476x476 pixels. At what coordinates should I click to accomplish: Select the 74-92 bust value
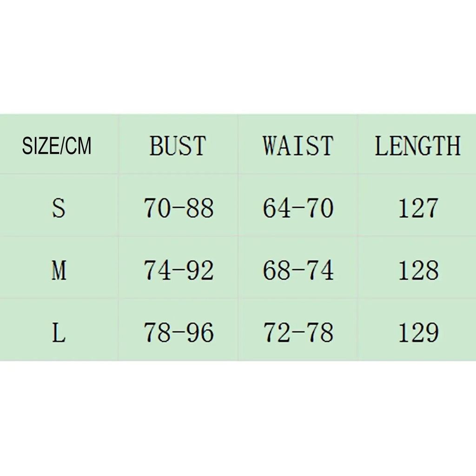pos(178,270)
